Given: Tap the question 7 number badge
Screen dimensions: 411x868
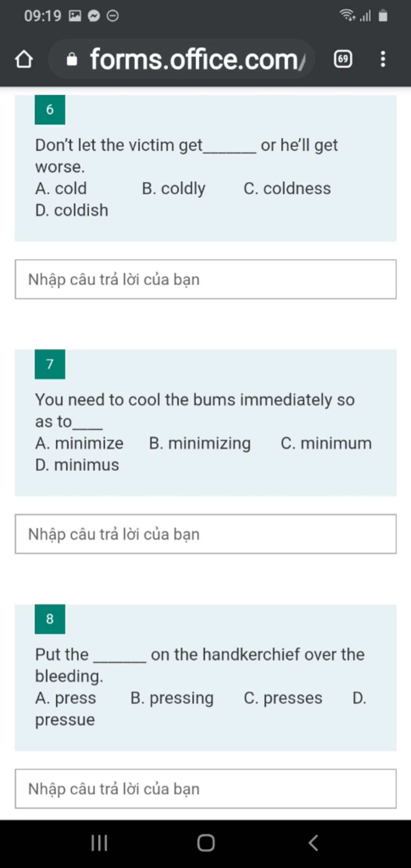Looking at the screenshot, I should pos(50,364).
